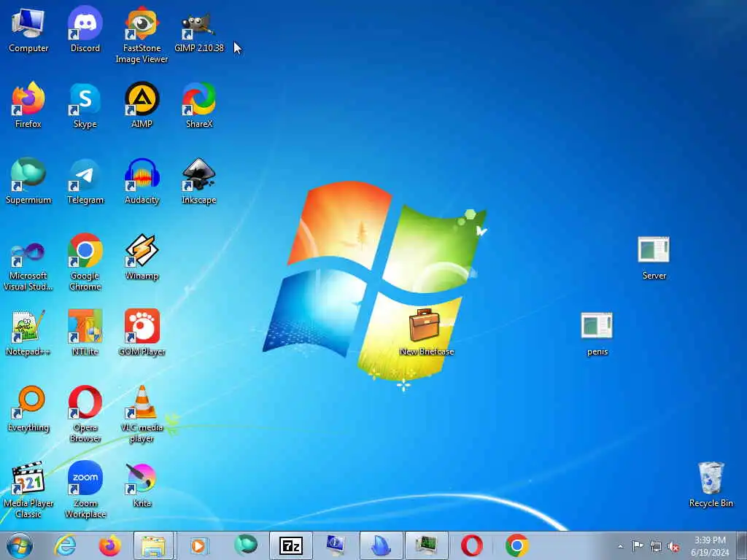Select the FastStone Image Viewer shortcut

[142, 35]
